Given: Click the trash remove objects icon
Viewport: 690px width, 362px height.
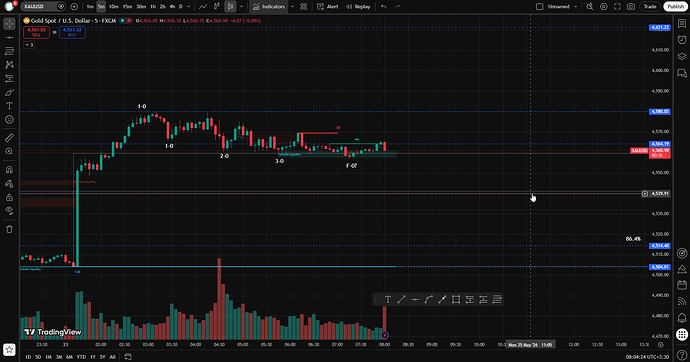Looking at the screenshot, I should click(9, 229).
